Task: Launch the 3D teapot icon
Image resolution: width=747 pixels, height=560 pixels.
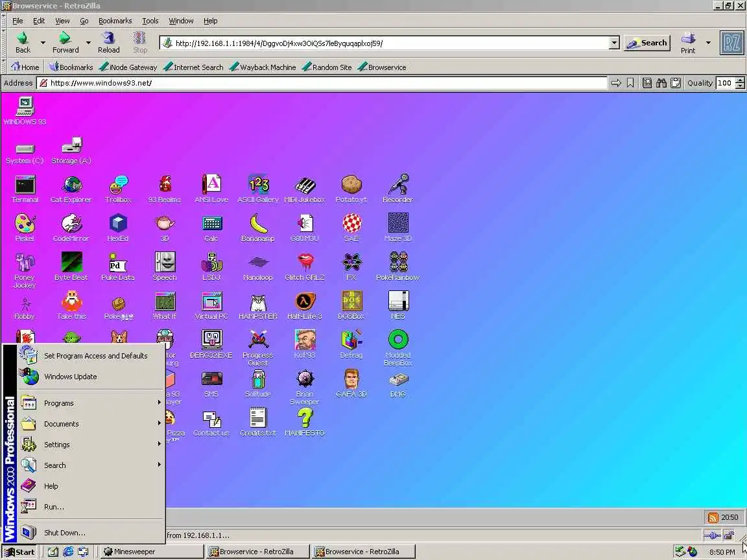Action: pos(164,228)
